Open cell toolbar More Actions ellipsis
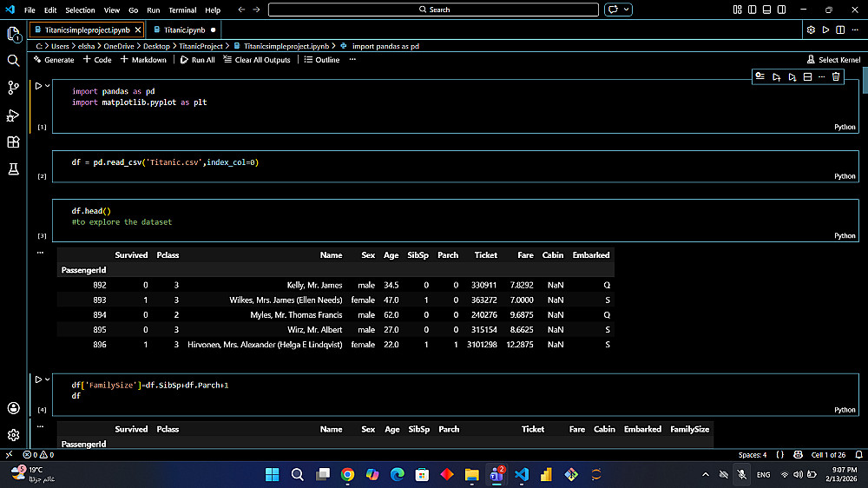This screenshot has width=868, height=488. coord(821,77)
